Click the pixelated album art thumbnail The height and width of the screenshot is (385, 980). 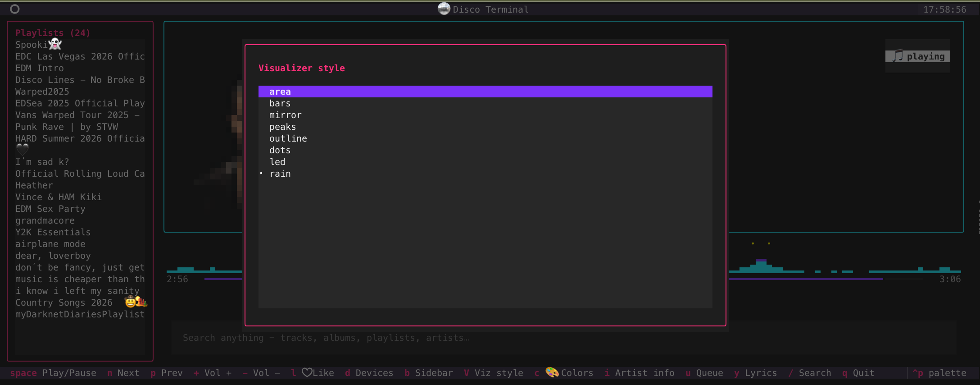218,144
